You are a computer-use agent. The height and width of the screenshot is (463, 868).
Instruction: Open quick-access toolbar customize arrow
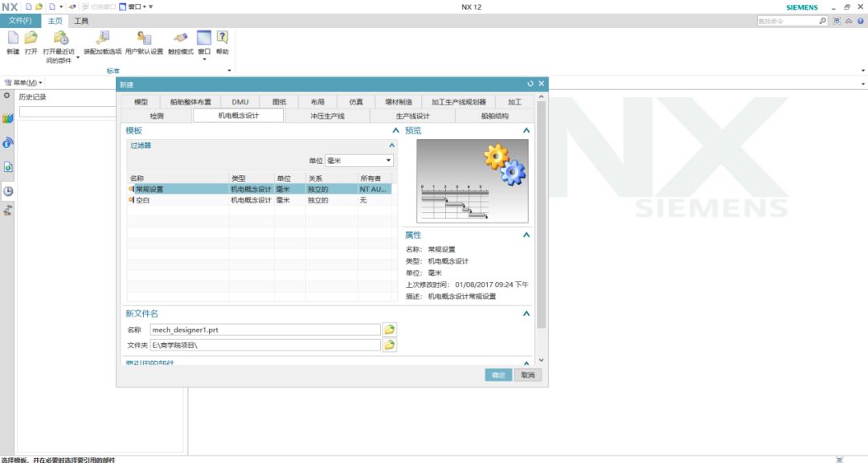click(150, 6)
